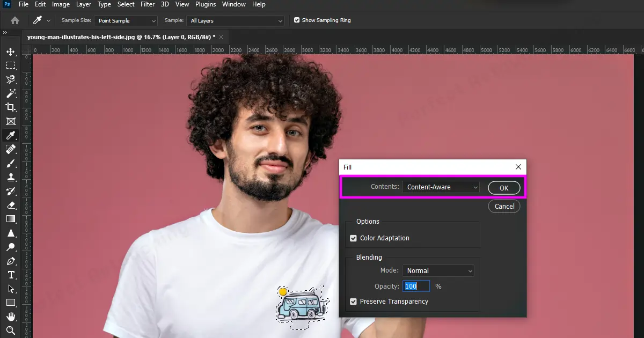Disable Show Sampling Ring option

[x=297, y=20]
